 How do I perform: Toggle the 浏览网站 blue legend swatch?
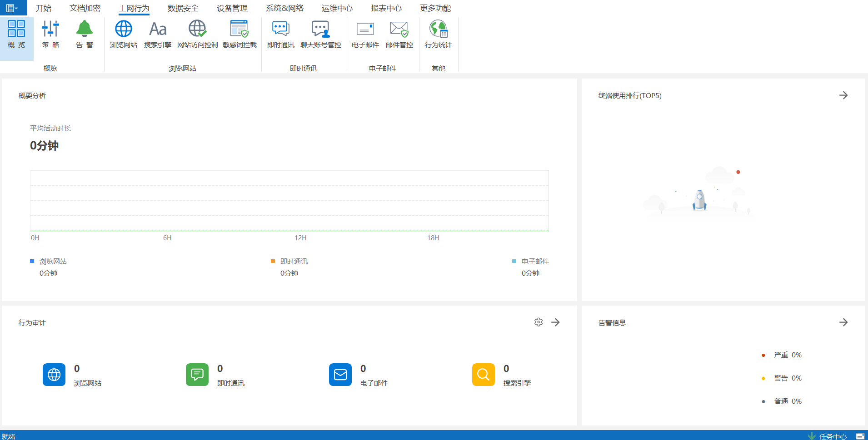pos(32,261)
